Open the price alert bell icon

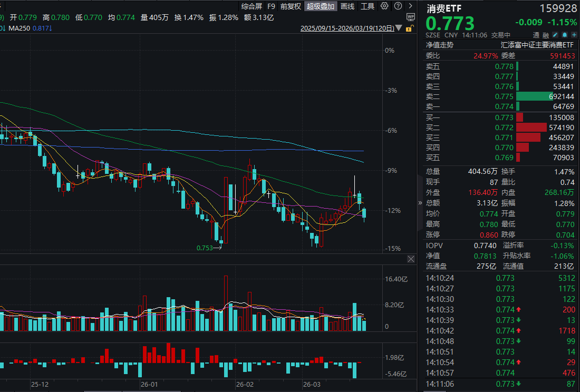coord(564,35)
